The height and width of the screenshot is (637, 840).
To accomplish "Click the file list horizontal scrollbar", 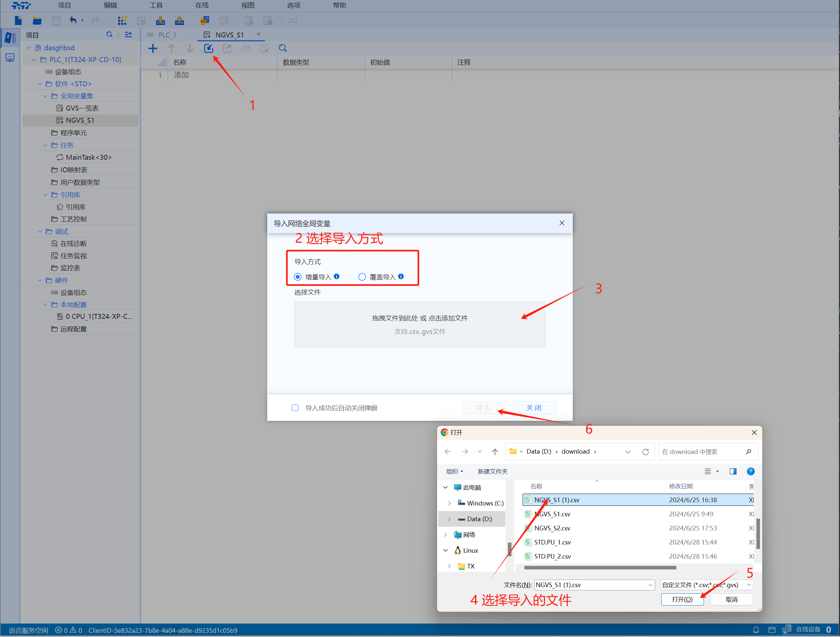I will click(600, 568).
